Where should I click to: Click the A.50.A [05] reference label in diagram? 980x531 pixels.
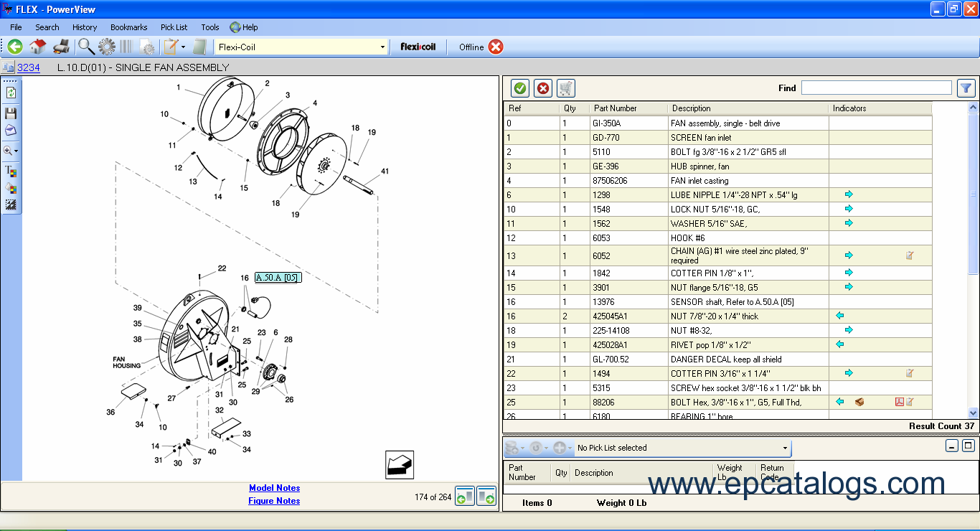pos(278,278)
